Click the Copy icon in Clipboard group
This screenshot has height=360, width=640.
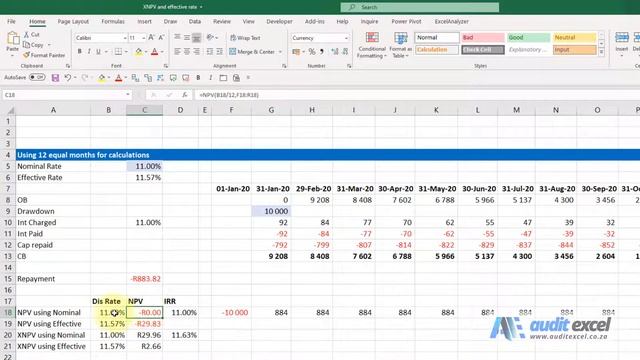(27, 44)
